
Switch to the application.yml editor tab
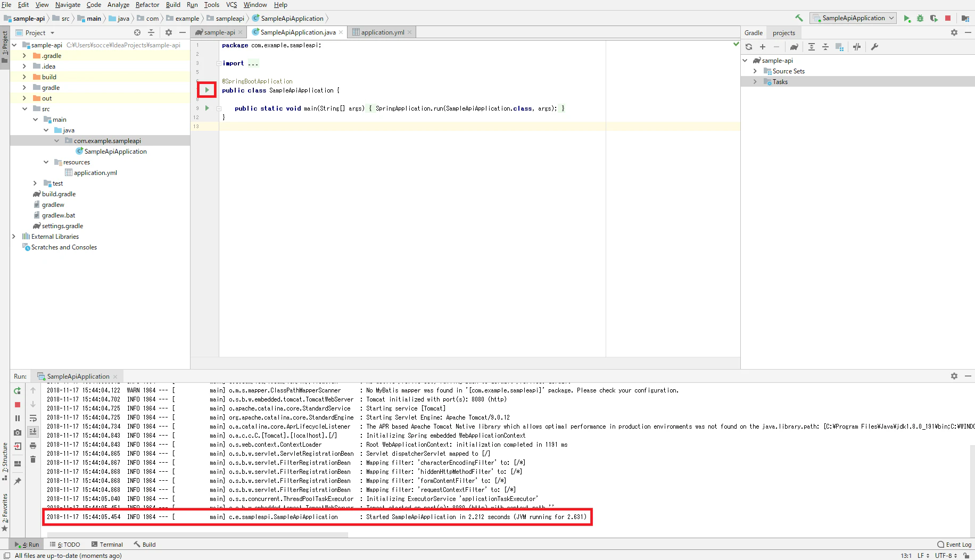pyautogui.click(x=382, y=32)
